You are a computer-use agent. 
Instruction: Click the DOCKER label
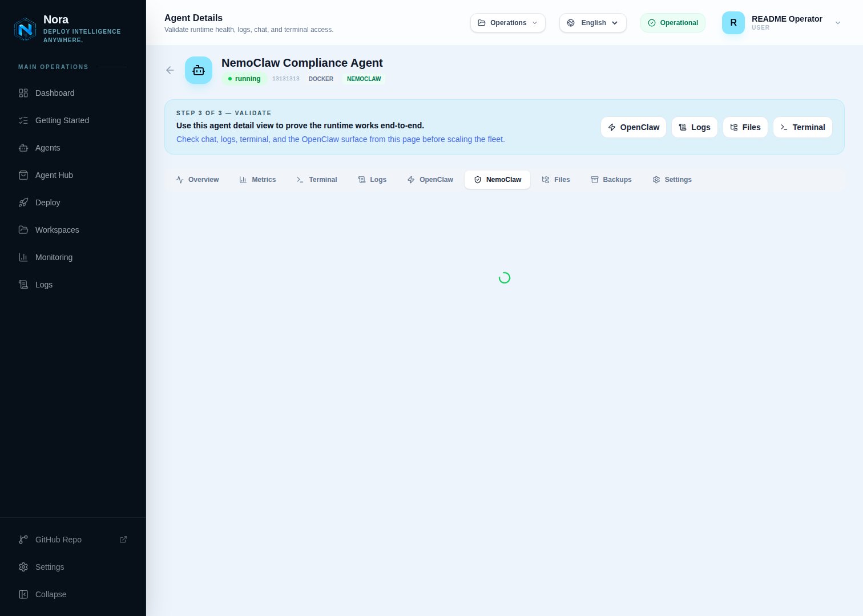(321, 79)
